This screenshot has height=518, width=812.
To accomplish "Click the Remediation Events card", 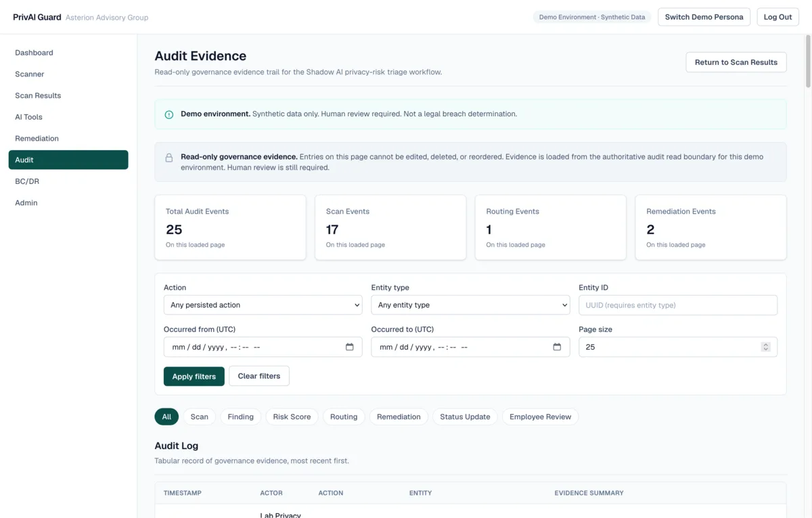I will [x=711, y=227].
